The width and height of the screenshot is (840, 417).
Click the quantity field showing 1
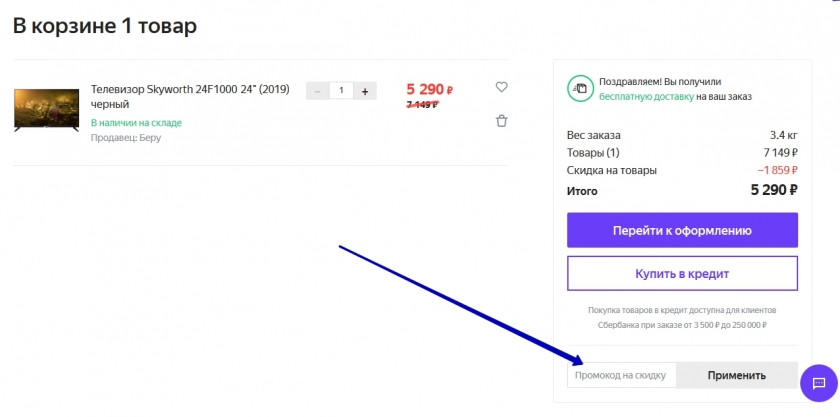tap(341, 91)
